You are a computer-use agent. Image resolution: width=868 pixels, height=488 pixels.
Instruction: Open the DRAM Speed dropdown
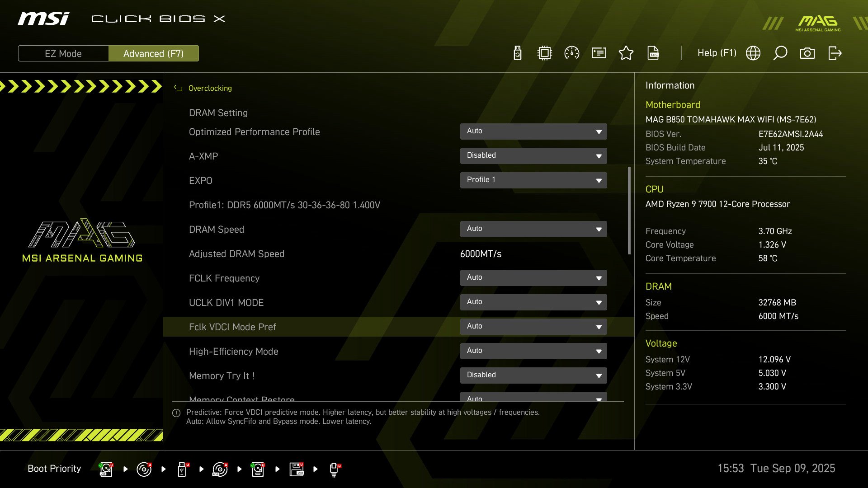(533, 229)
